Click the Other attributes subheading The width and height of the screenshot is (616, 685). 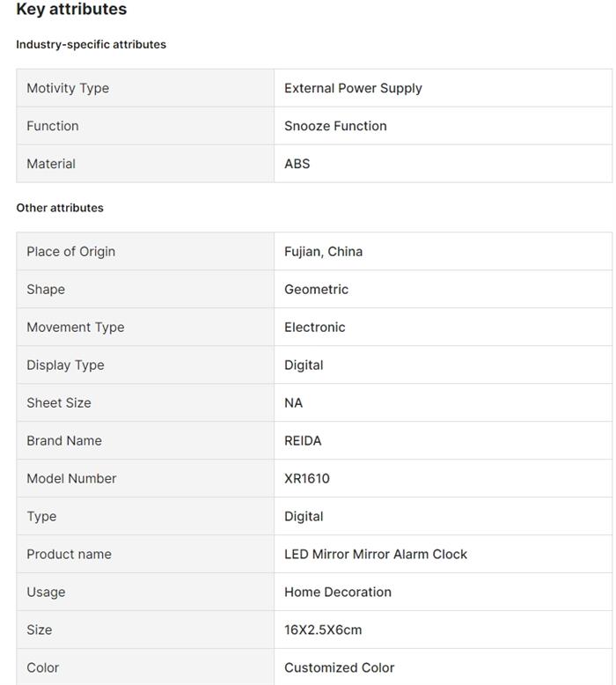pos(60,208)
